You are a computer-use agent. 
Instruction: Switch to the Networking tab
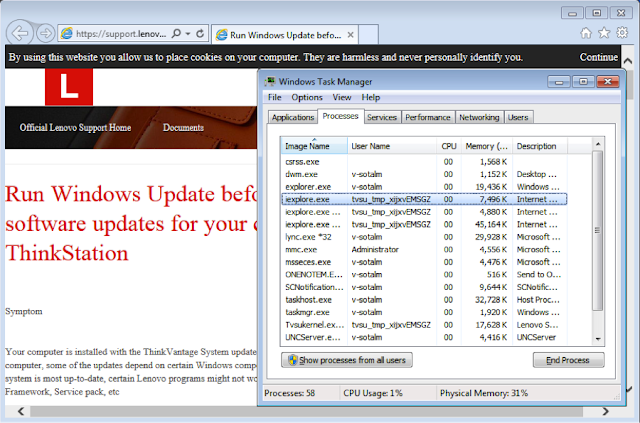[x=479, y=117]
